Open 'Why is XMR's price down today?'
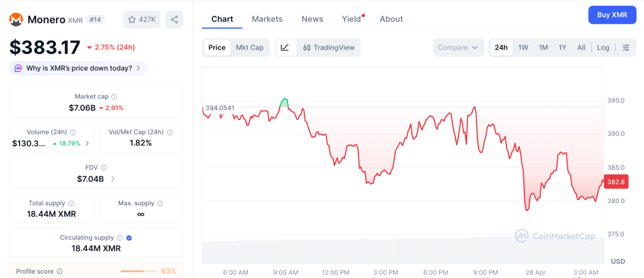The height and width of the screenshot is (278, 644). pyautogui.click(x=79, y=68)
